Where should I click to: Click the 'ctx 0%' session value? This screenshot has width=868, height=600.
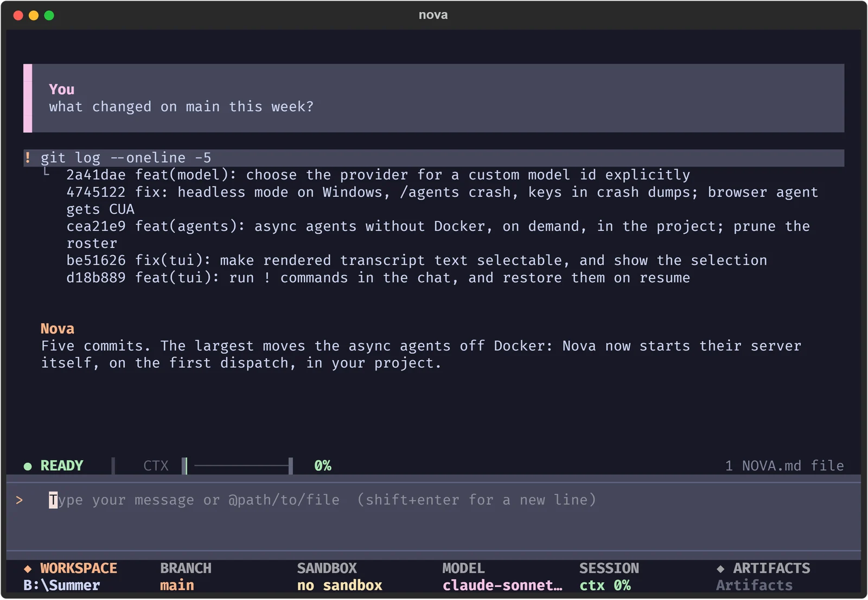(605, 585)
